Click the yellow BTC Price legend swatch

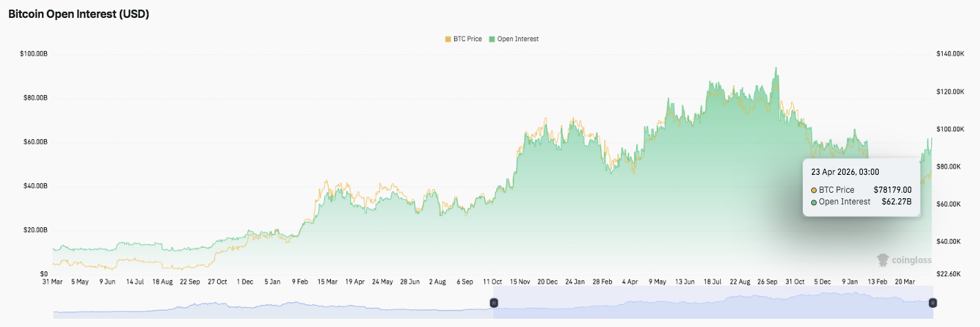(448, 39)
